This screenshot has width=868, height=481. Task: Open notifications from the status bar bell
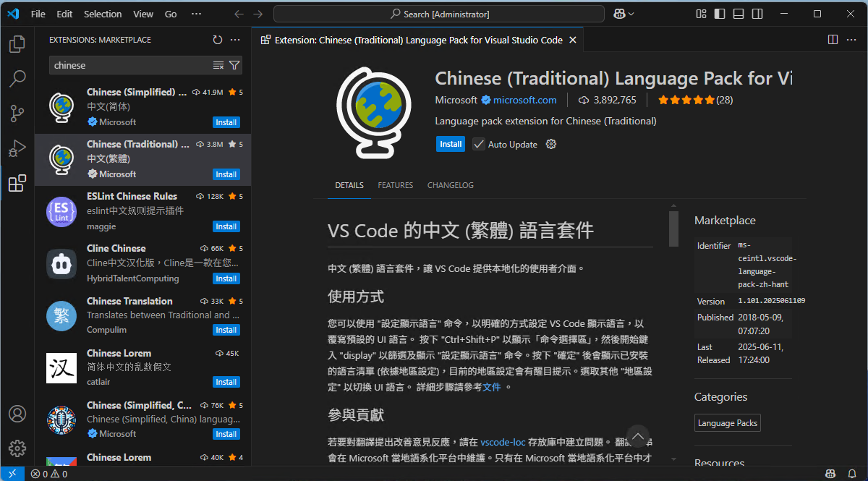click(x=851, y=473)
